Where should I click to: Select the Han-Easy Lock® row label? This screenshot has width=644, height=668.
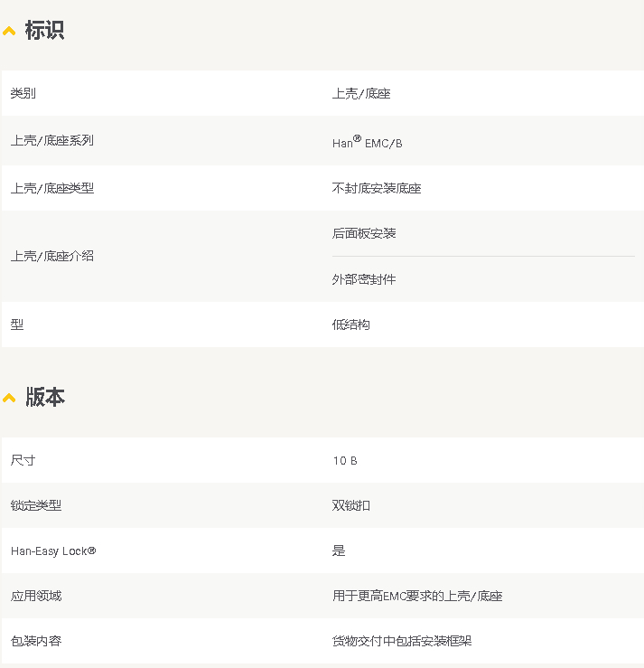point(53,550)
